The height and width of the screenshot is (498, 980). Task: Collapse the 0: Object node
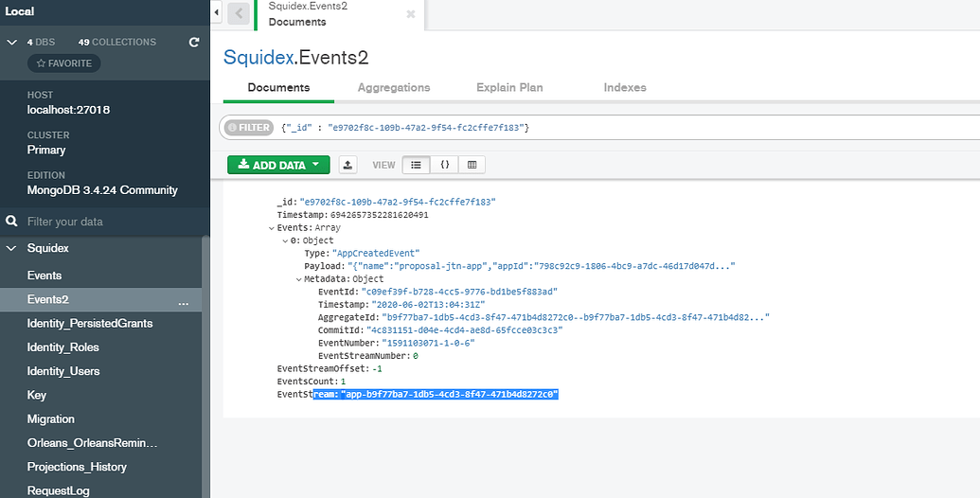pos(286,240)
